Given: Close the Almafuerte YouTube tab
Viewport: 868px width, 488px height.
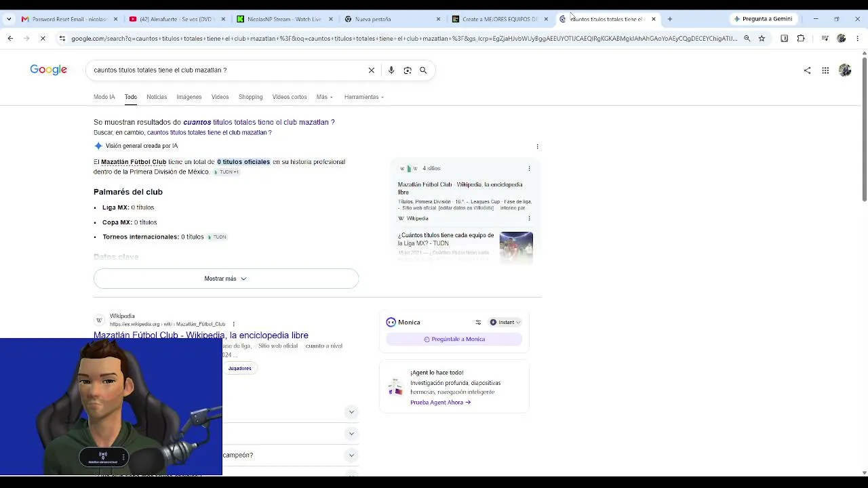Looking at the screenshot, I should 223,19.
